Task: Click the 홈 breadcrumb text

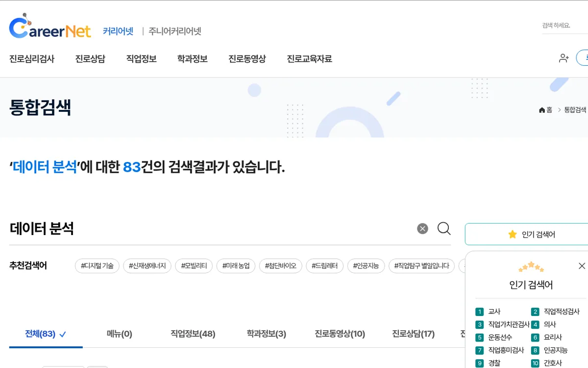Action: 549,110
